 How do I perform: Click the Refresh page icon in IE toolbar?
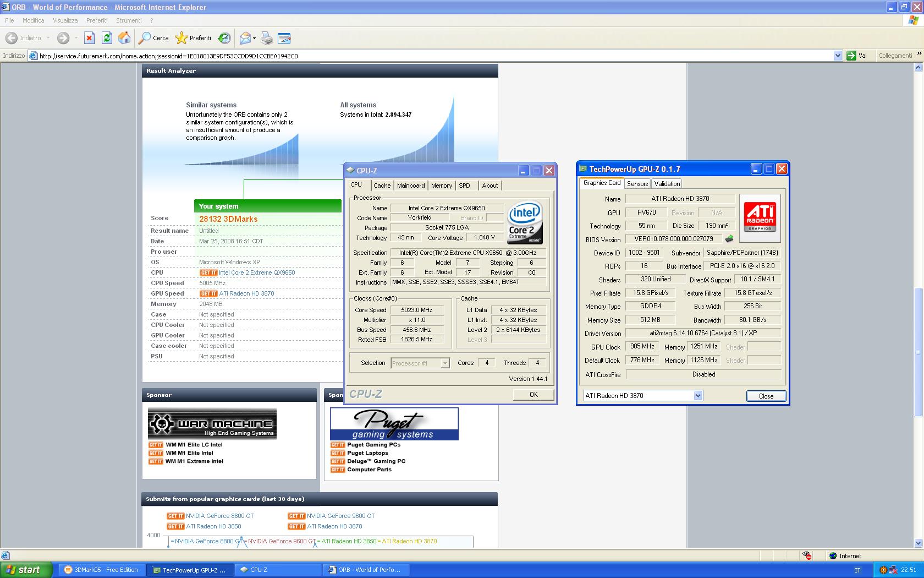pyautogui.click(x=107, y=38)
